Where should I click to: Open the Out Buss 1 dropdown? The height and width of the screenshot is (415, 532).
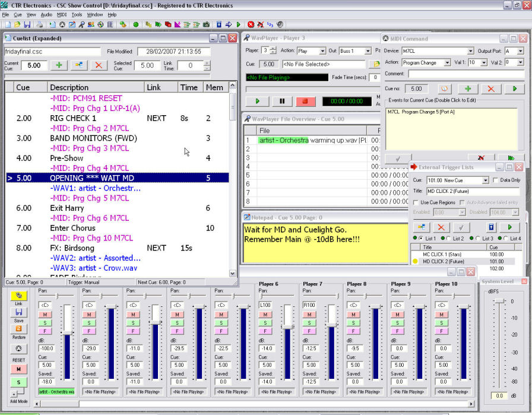[368, 51]
